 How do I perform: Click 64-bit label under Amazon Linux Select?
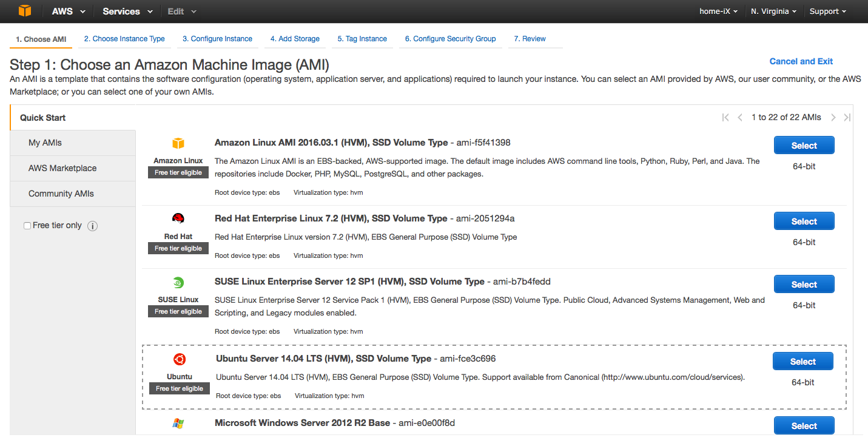(x=804, y=166)
